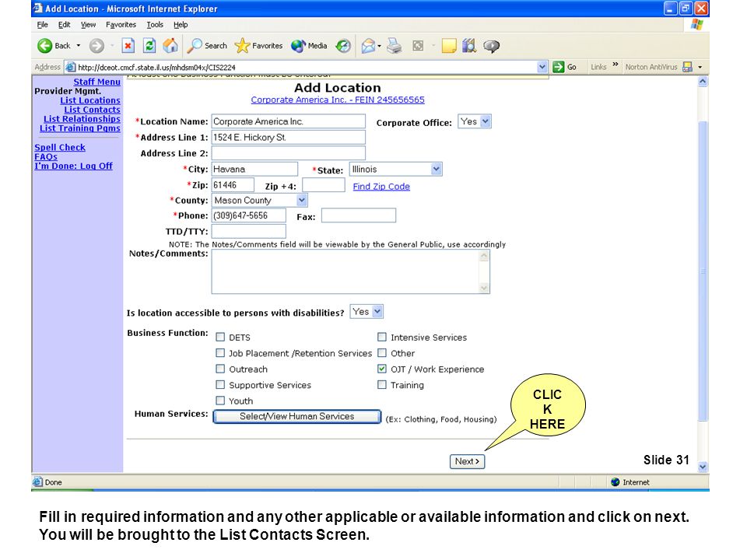Check the Outreach checkbox
The width and height of the screenshot is (747, 560).
(220, 369)
